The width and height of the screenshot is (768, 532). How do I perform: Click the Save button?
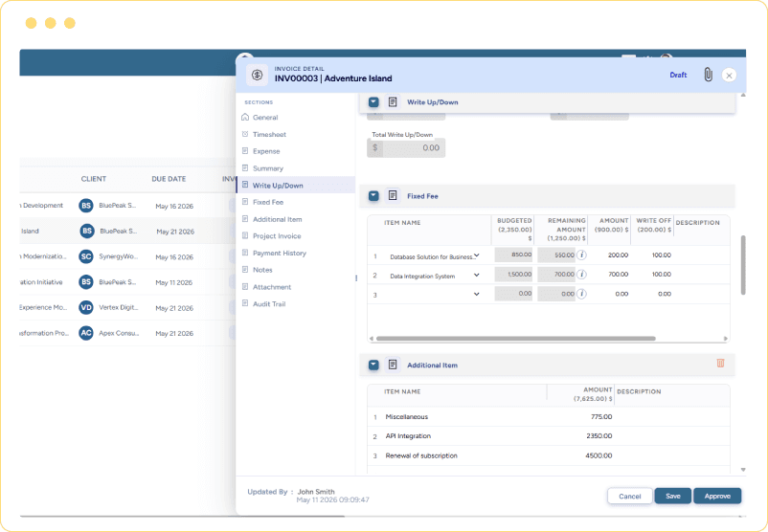click(x=673, y=496)
